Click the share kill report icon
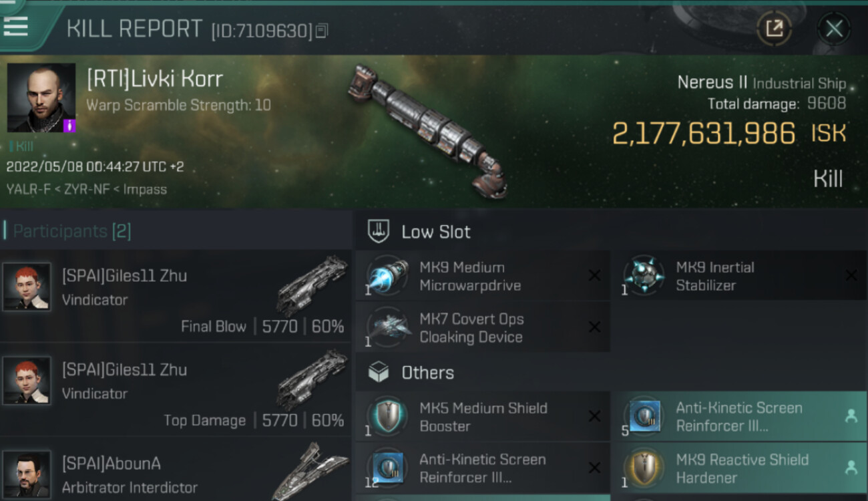Viewport: 868px width, 501px height. tap(774, 29)
